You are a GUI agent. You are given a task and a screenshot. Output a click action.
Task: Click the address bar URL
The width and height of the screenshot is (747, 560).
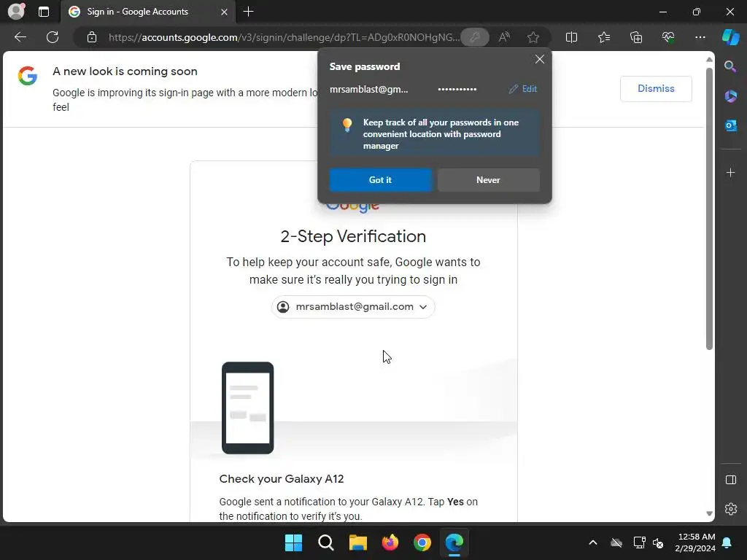tap(284, 37)
